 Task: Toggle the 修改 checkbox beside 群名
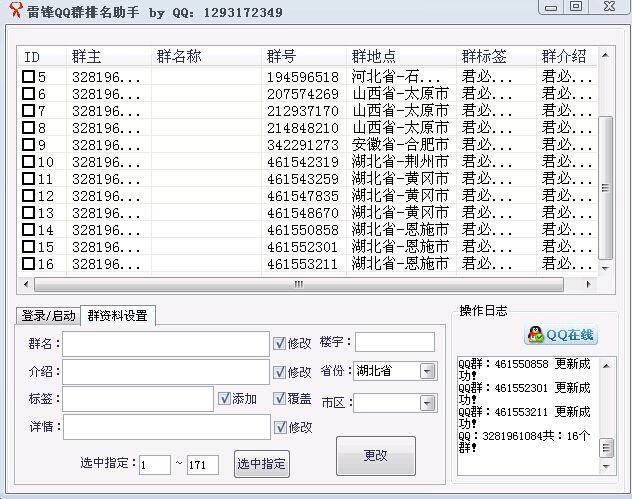tap(279, 343)
